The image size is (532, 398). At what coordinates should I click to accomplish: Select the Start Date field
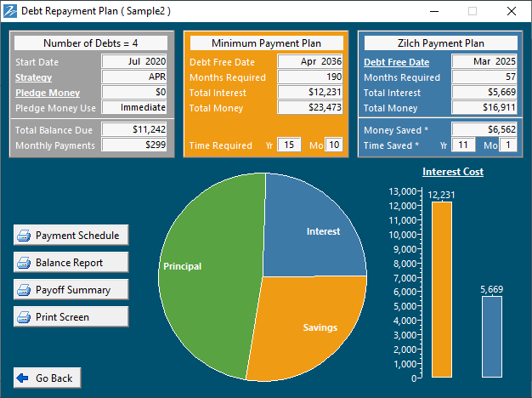[x=134, y=61]
